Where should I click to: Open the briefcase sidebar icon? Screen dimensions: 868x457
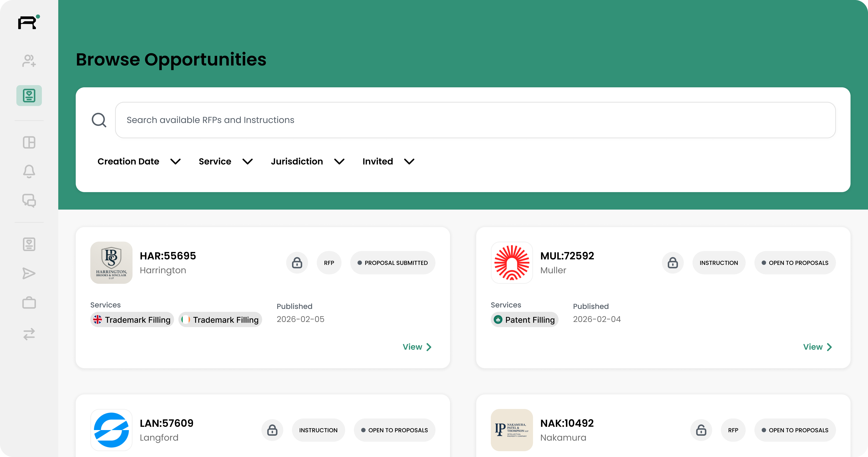29,302
